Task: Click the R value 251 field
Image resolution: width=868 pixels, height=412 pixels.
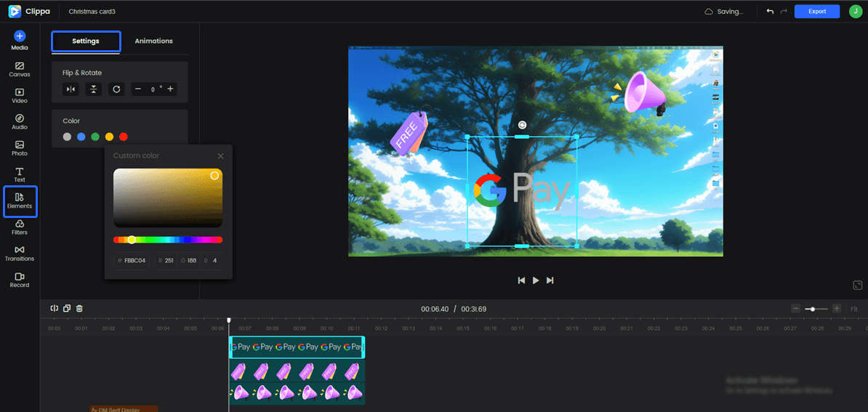Action: [166, 260]
